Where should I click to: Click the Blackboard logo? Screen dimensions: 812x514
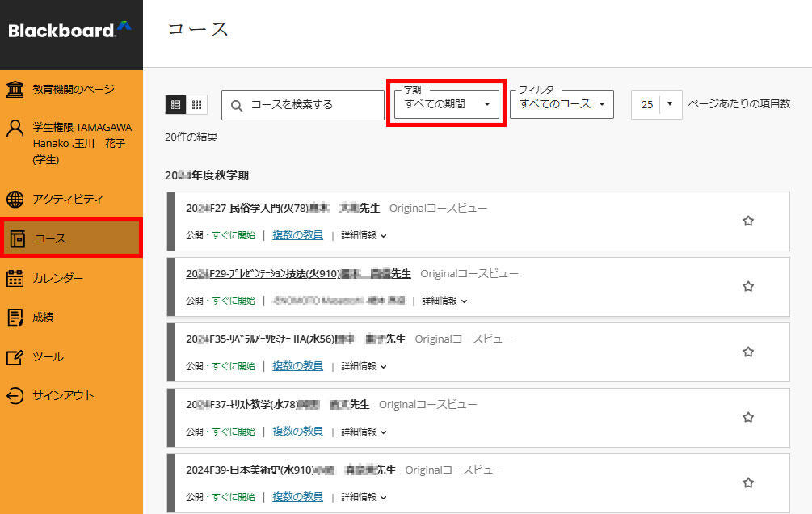pyautogui.click(x=69, y=30)
